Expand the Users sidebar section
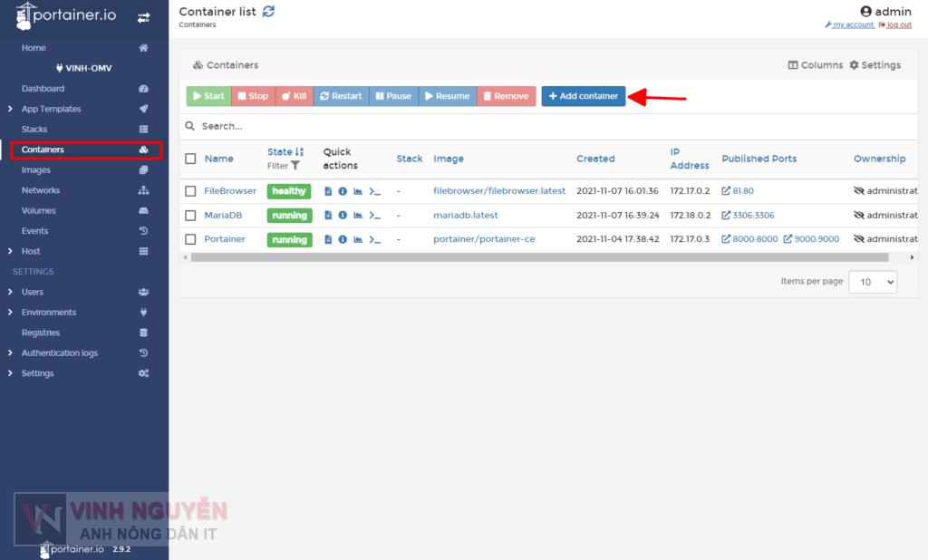Image resolution: width=928 pixels, height=560 pixels. pyautogui.click(x=33, y=292)
